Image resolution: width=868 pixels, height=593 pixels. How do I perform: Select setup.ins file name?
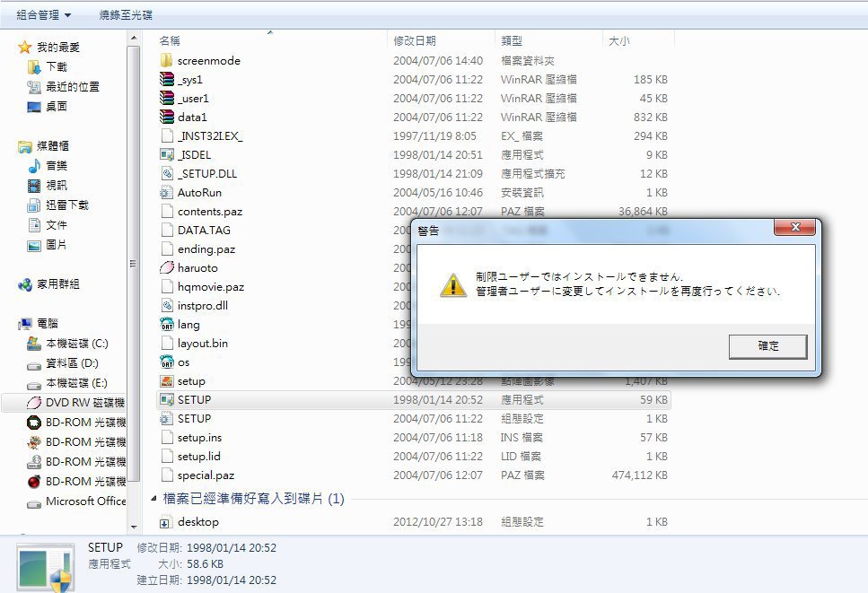click(x=199, y=438)
